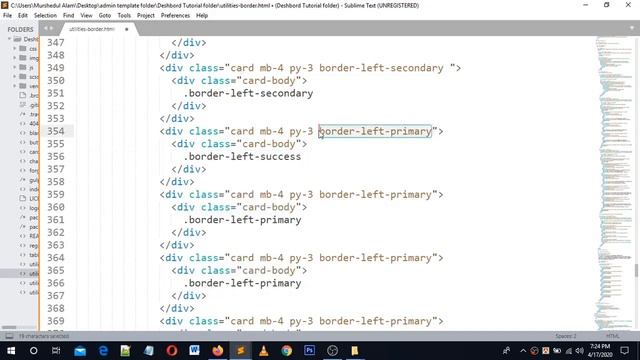The image size is (640, 360).
Task: Click the selected border-left-primary text on line 354
Action: 375,131
